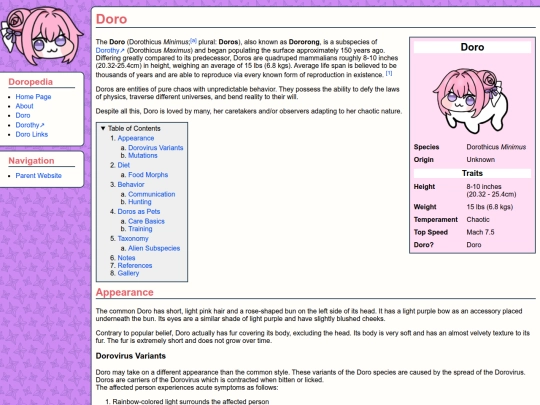Viewport: 540px width, 405px height.
Task: Click the Appearance section heading
Action: (124, 292)
